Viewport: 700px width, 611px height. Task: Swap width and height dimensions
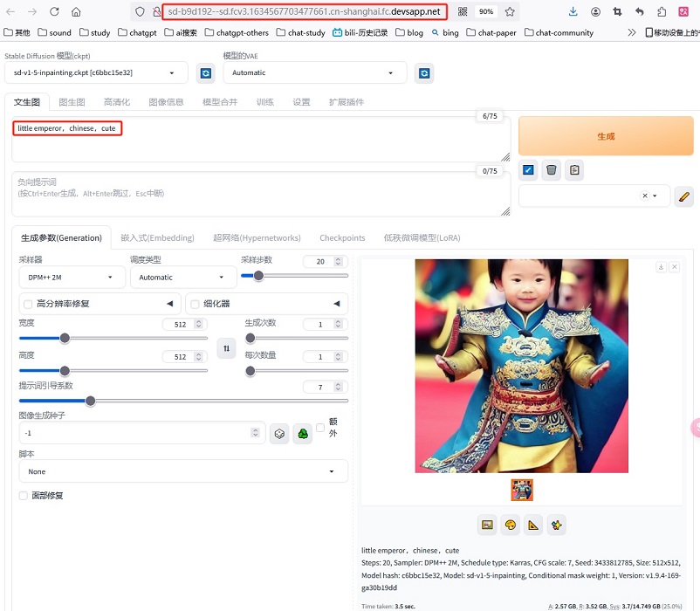click(x=226, y=348)
